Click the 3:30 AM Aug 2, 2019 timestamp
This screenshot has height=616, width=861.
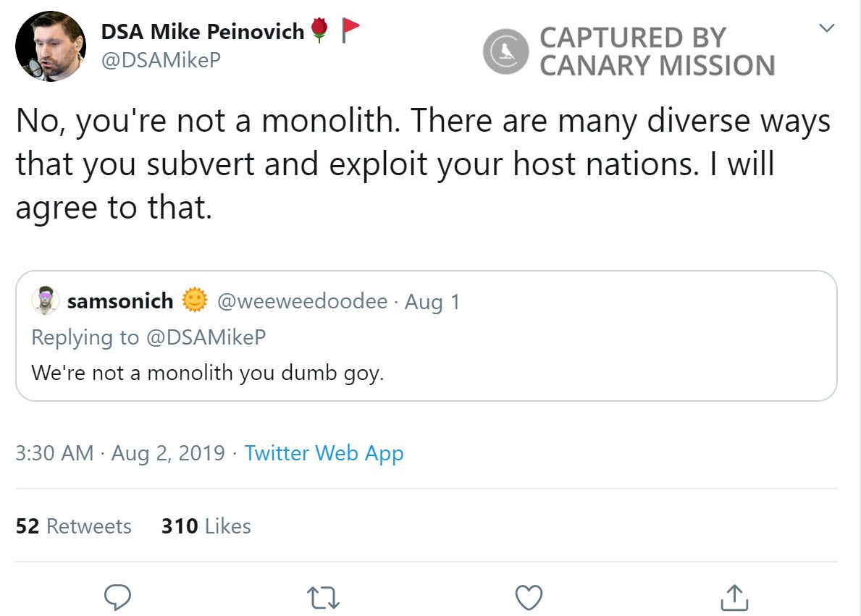(x=120, y=453)
